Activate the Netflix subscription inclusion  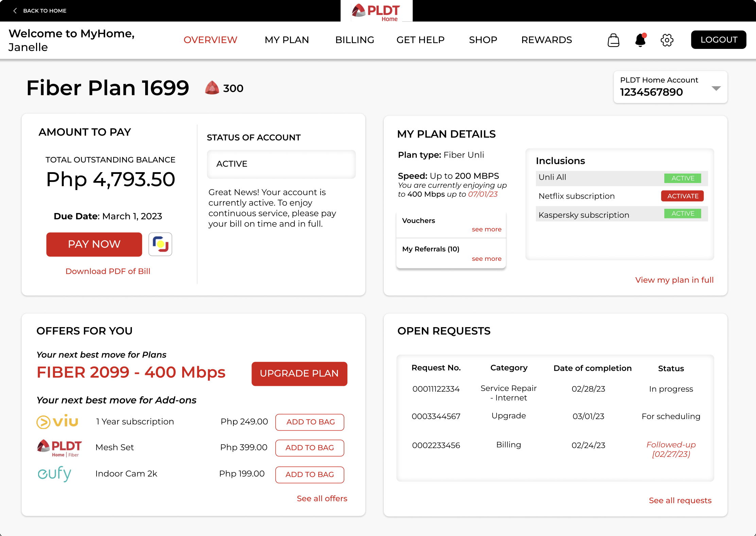[682, 196]
